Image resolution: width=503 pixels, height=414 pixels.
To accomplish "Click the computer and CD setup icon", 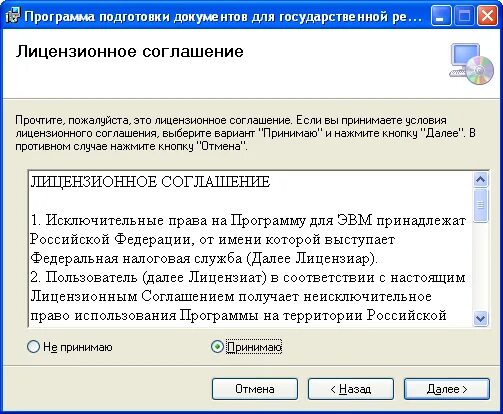I will (471, 64).
